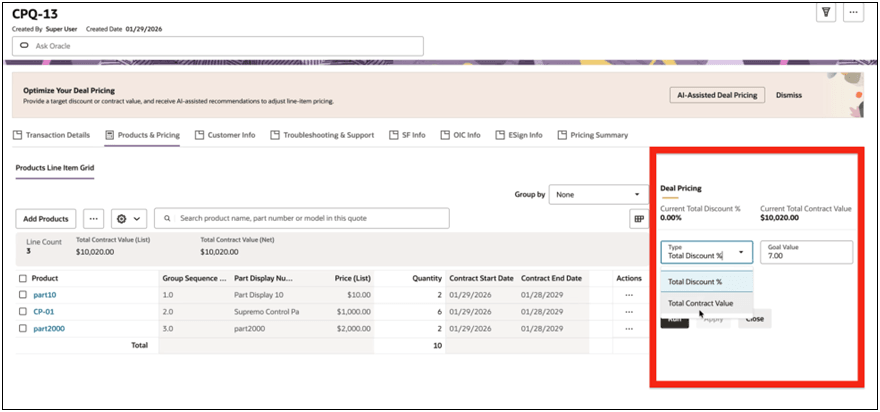
Task: Open the part2000 product link
Action: click(x=49, y=328)
